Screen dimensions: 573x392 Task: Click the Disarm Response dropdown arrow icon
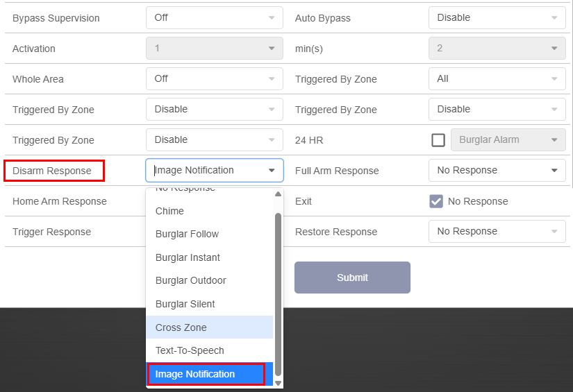tap(272, 171)
